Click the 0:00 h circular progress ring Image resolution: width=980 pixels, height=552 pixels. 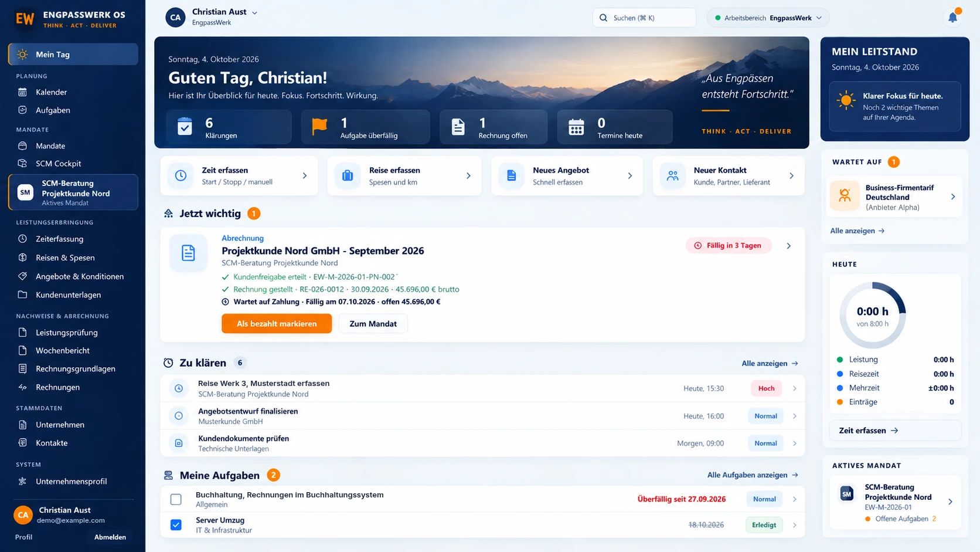[873, 315]
